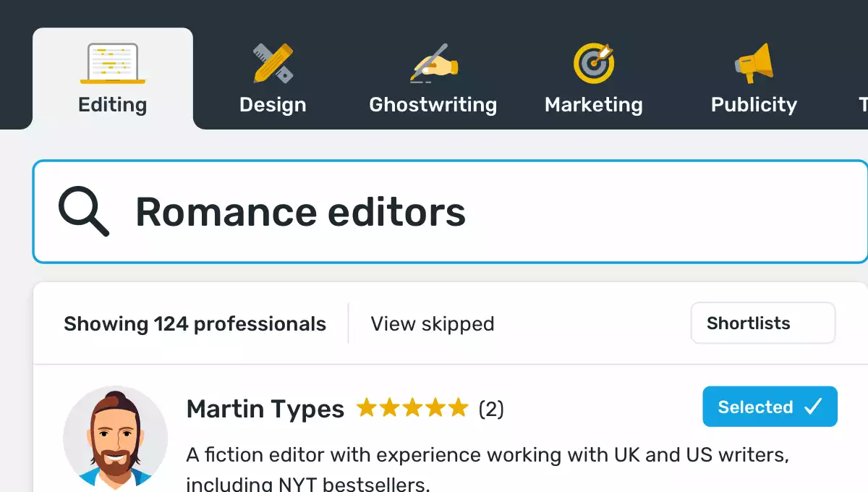The image size is (868, 492).
Task: Go to the Marketing tab label
Action: coord(594,105)
